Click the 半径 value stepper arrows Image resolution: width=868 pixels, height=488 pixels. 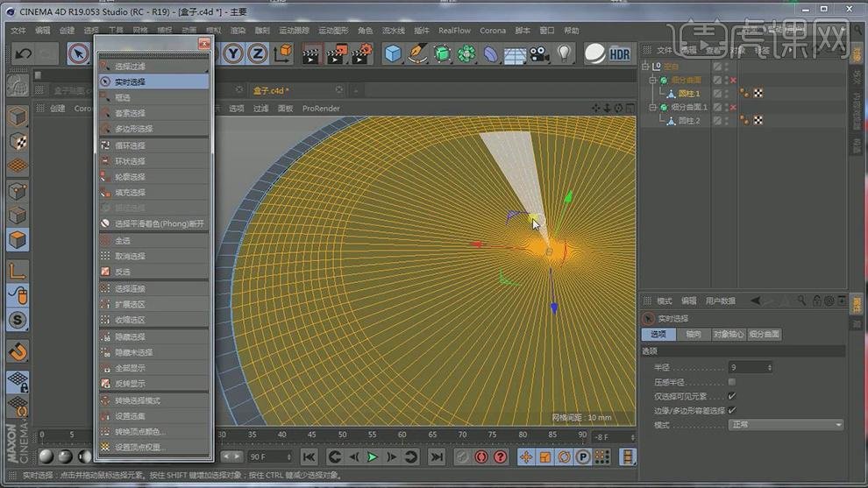pos(770,367)
